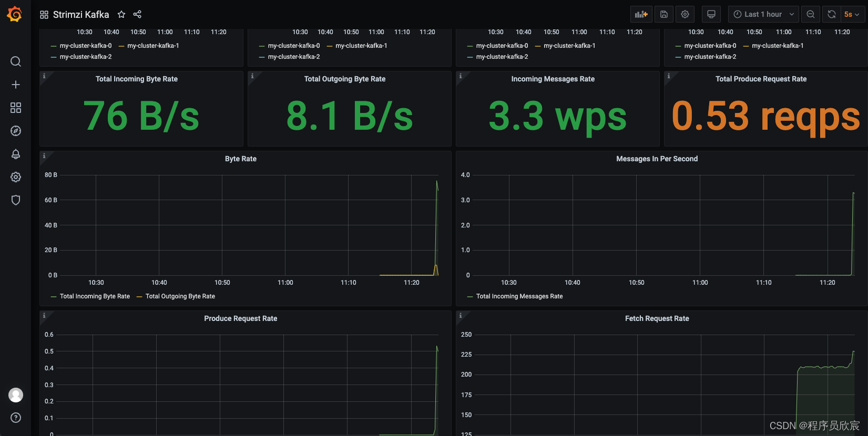Show info for Total Incoming Byte Rate panel

pos(44,76)
